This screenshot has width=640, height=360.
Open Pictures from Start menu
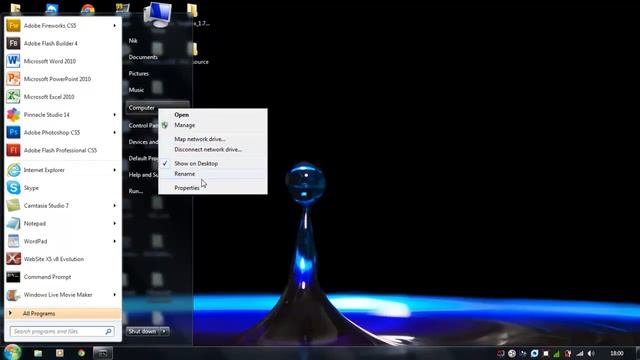pyautogui.click(x=139, y=73)
